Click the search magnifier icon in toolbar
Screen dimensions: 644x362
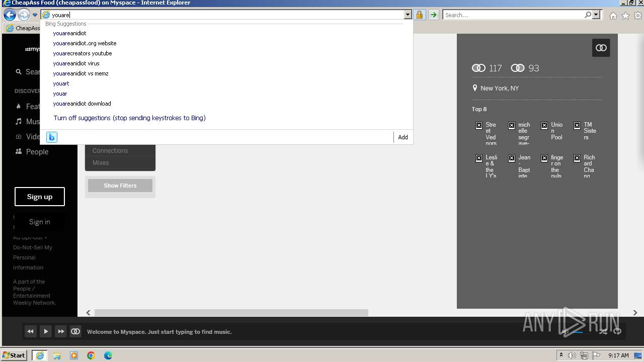click(x=588, y=15)
